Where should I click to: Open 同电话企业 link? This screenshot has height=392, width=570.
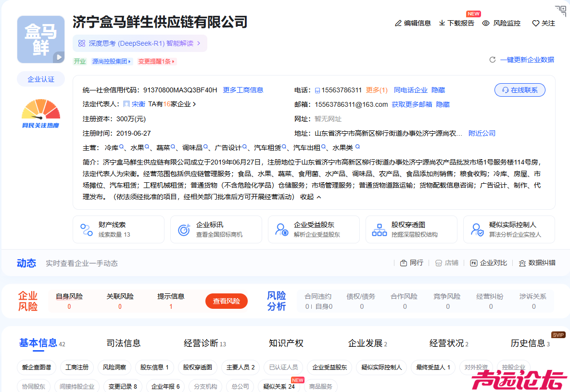(x=411, y=90)
